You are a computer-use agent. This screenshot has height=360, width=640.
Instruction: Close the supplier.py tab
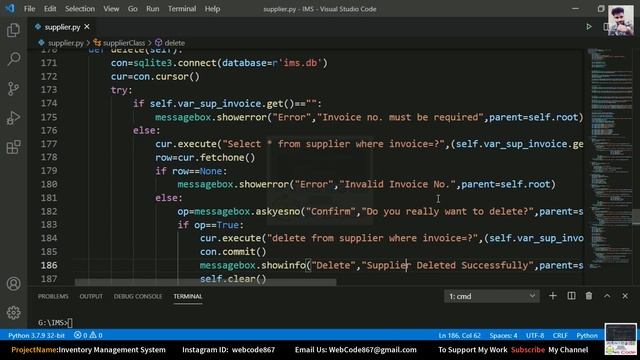pos(87,27)
